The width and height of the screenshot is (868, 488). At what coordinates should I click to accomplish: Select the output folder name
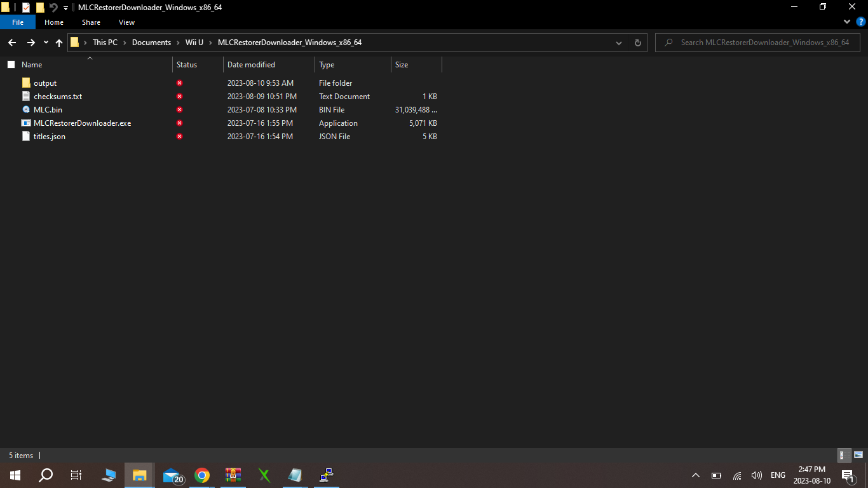point(45,83)
